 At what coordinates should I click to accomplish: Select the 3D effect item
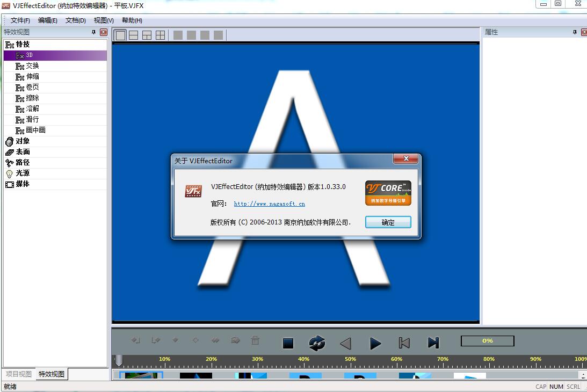tap(55, 55)
